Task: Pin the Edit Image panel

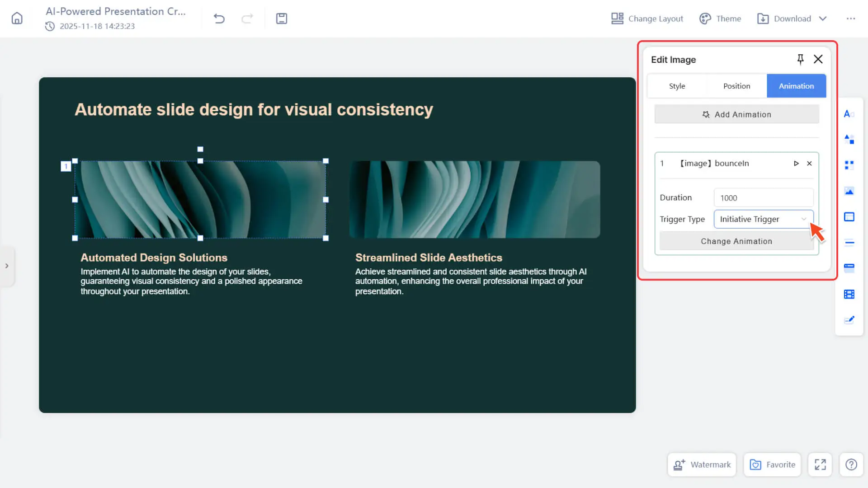Action: [x=800, y=59]
